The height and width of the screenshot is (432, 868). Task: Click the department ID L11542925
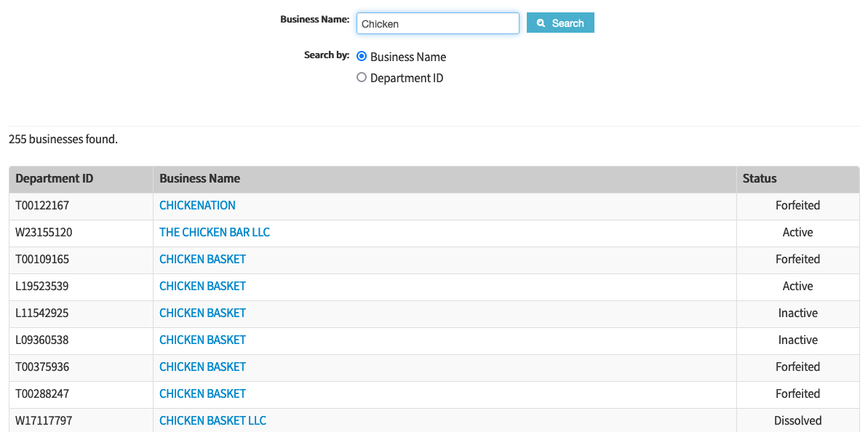tap(42, 313)
